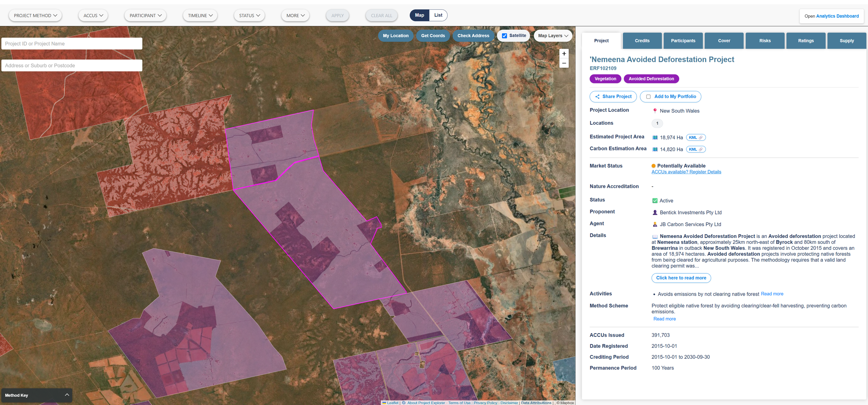Image resolution: width=868 pixels, height=405 pixels.
Task: Toggle the Satellite checkbox
Action: 504,36
